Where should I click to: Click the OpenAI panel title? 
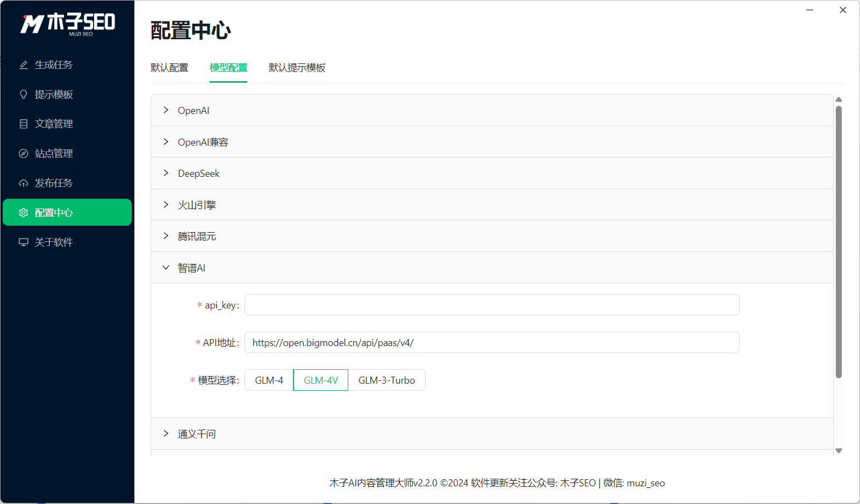click(x=193, y=111)
